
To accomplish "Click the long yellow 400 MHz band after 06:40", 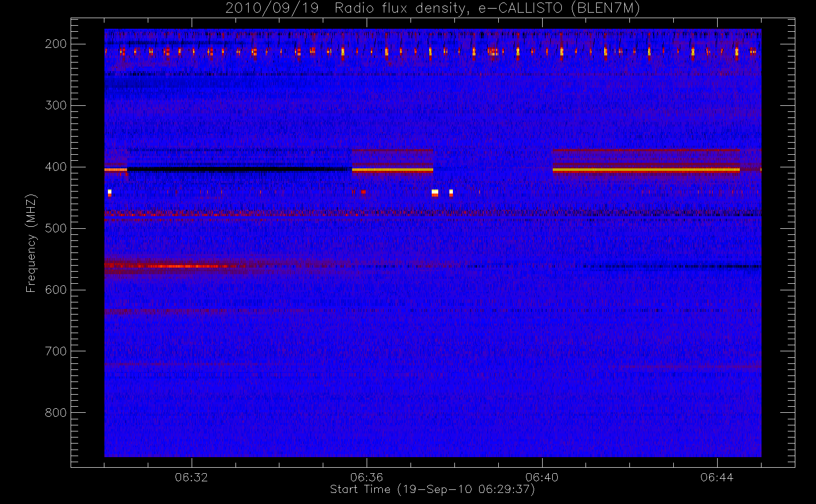I will 646,170.
